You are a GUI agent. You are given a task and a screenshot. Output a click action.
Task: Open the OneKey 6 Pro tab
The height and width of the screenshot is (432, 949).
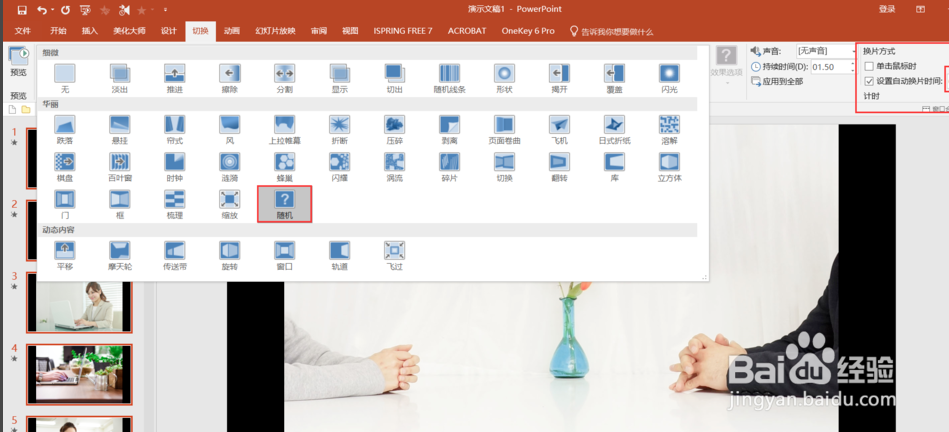[528, 31]
